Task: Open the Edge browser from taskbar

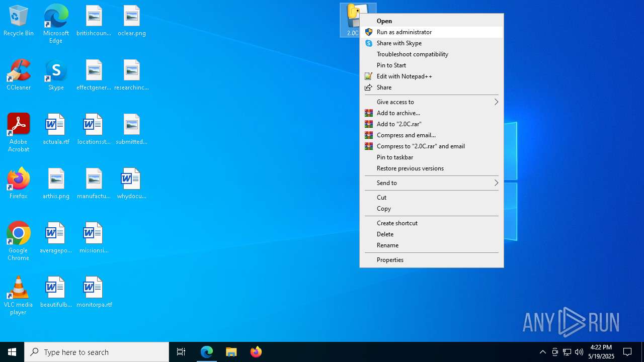Action: pyautogui.click(x=207, y=352)
